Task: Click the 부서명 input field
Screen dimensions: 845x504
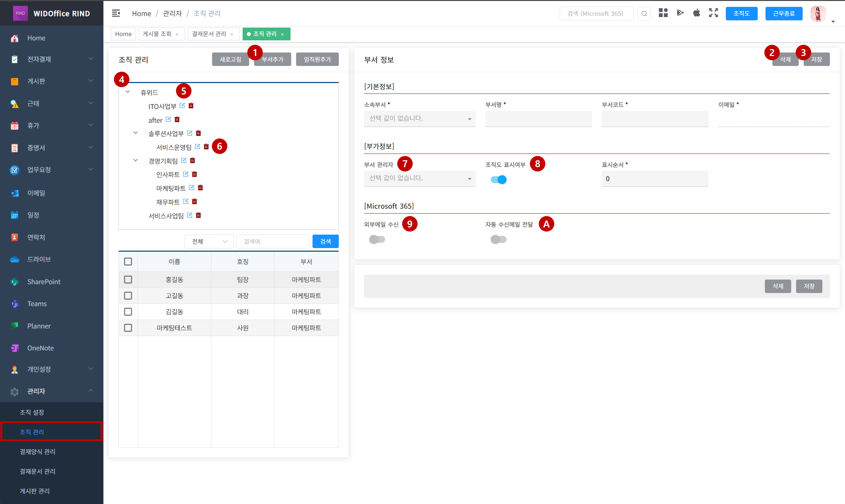Action: pyautogui.click(x=538, y=119)
